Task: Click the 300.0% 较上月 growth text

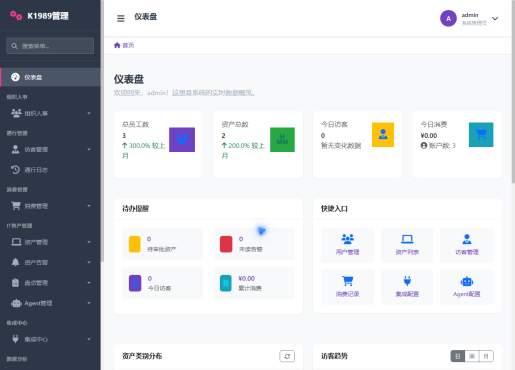Action: click(x=144, y=151)
